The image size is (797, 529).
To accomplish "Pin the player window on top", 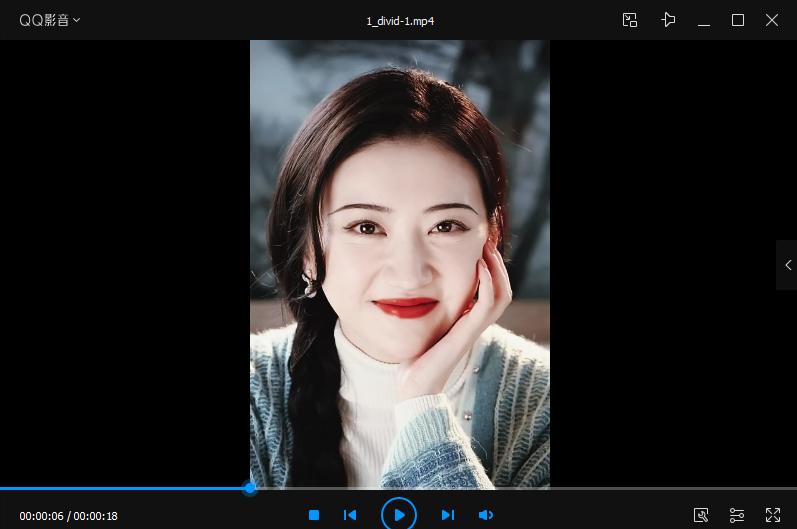I will [668, 20].
